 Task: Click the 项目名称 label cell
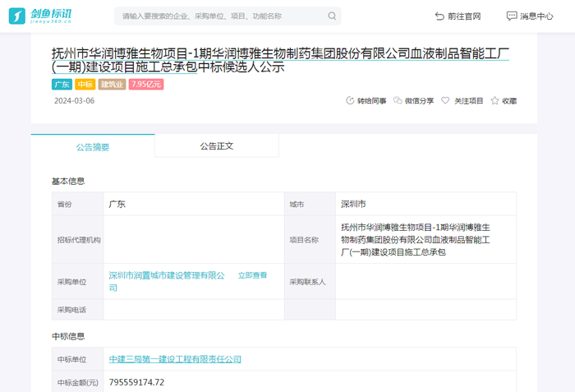tap(310, 240)
